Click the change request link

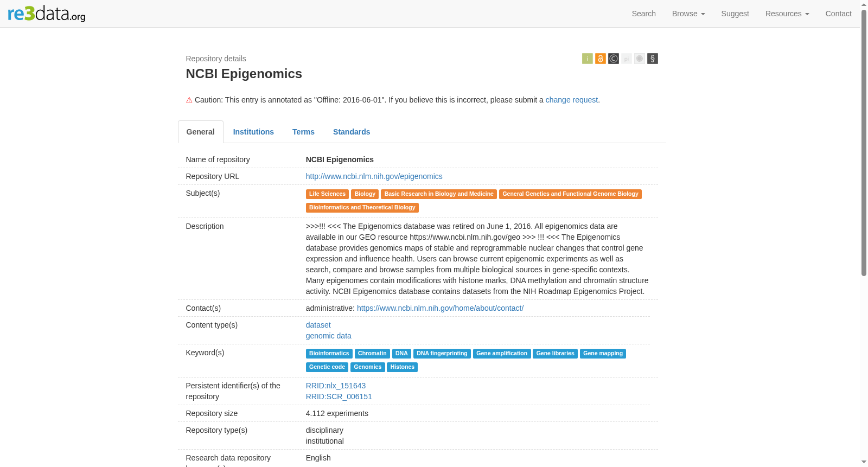(572, 100)
